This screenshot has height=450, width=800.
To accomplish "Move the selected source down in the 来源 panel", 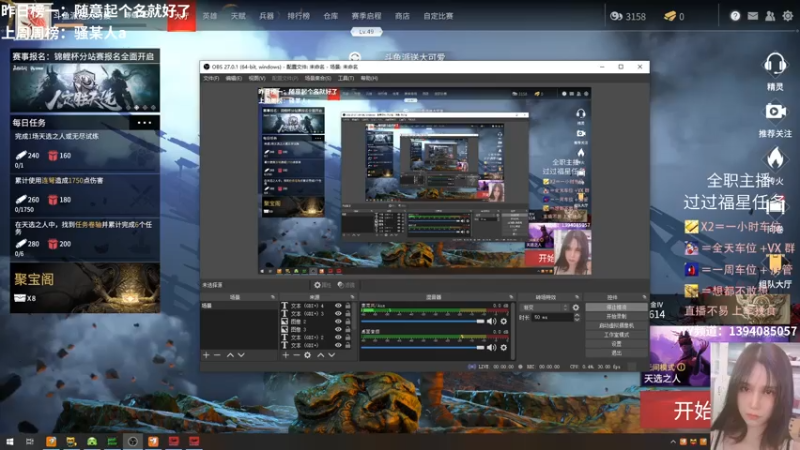I will 332,355.
